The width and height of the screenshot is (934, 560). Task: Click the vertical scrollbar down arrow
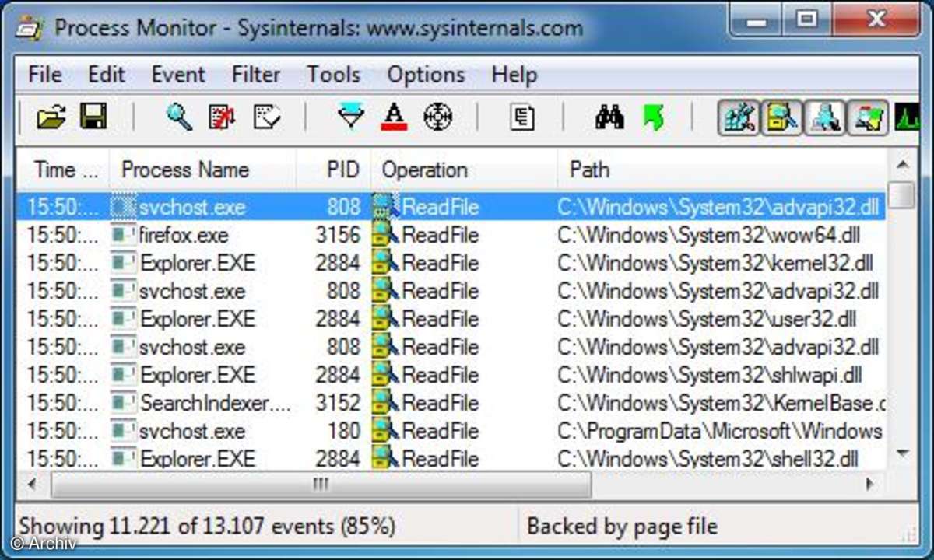tap(902, 453)
